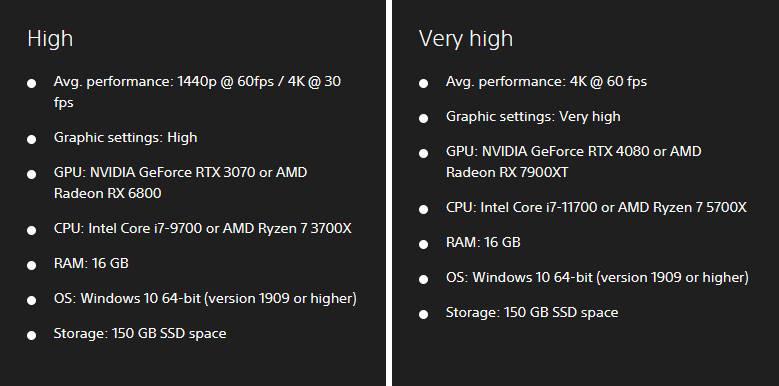
Task: Click the Very high heading
Action: [x=466, y=39]
